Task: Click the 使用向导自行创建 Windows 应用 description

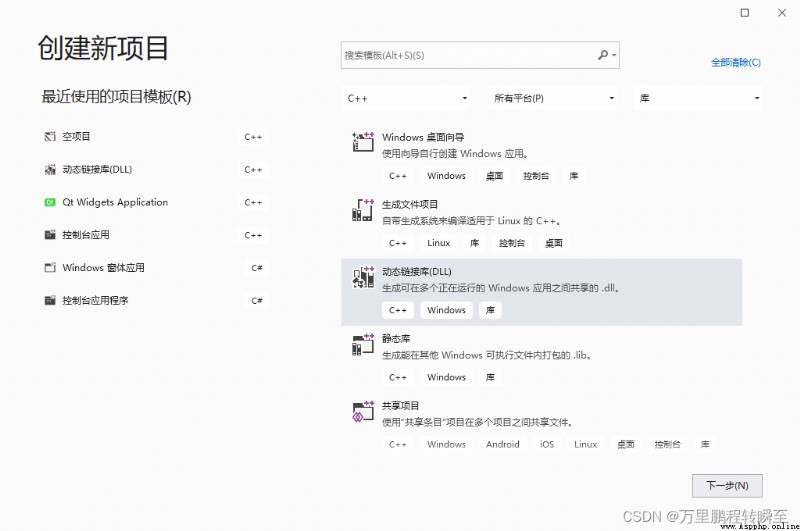Action: (455, 154)
